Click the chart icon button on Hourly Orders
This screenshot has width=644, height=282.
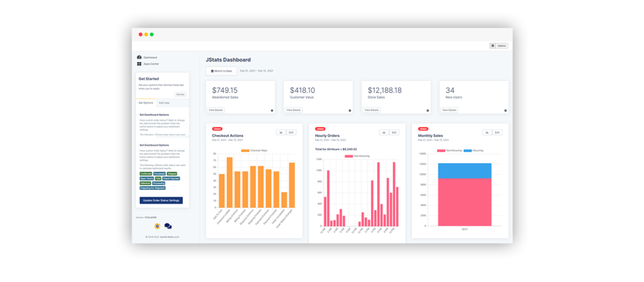tap(383, 132)
